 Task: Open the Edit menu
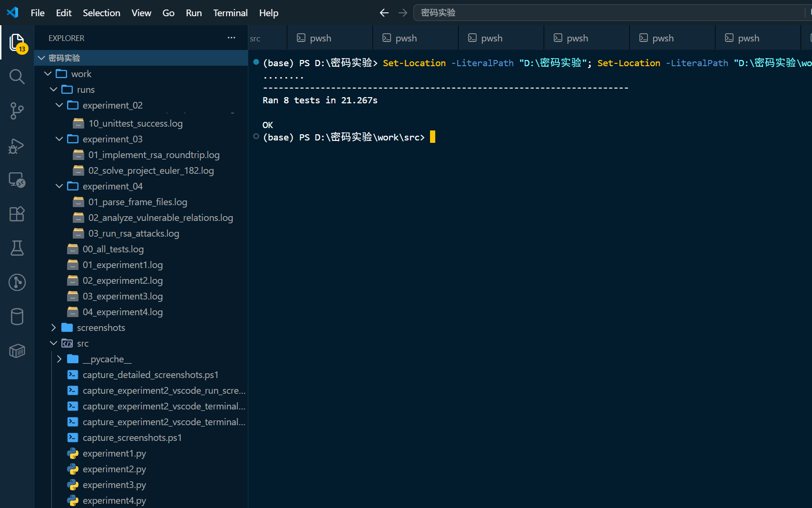tap(64, 13)
